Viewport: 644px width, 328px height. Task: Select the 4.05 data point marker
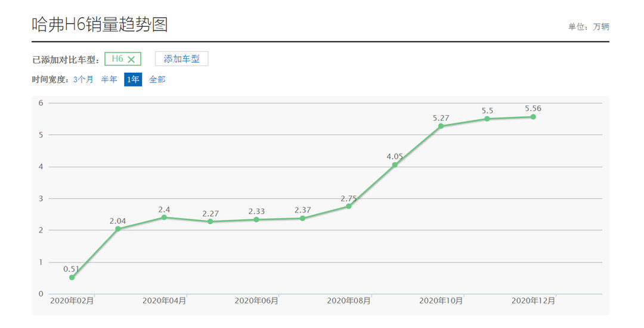click(395, 165)
